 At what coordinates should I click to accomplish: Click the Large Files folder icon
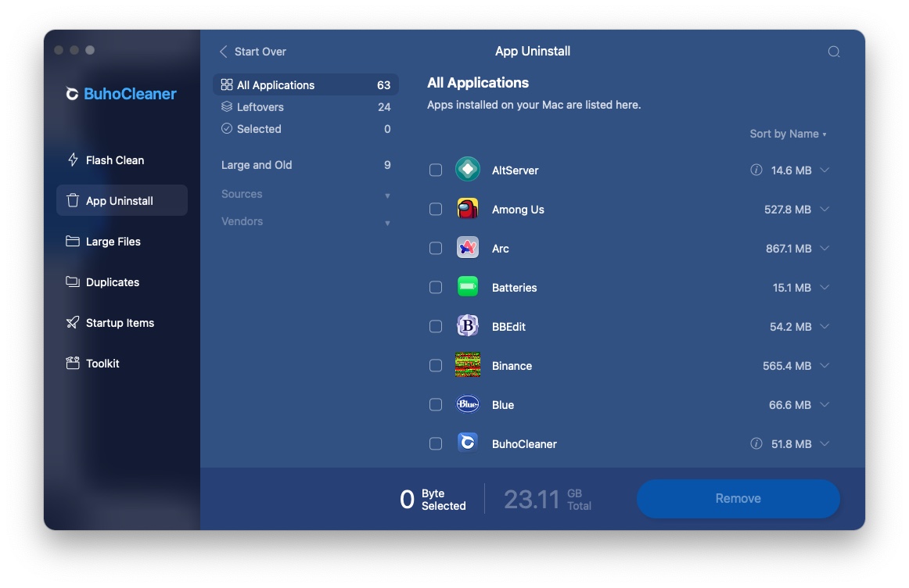(73, 241)
